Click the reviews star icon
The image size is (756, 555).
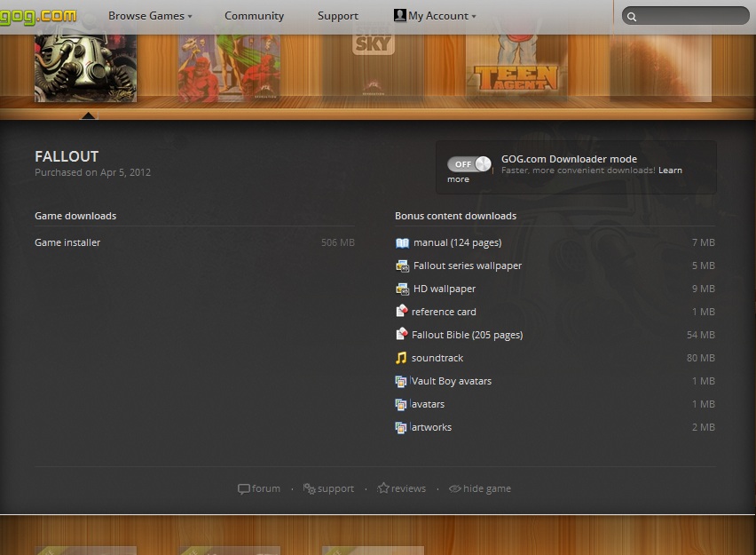[x=383, y=488]
